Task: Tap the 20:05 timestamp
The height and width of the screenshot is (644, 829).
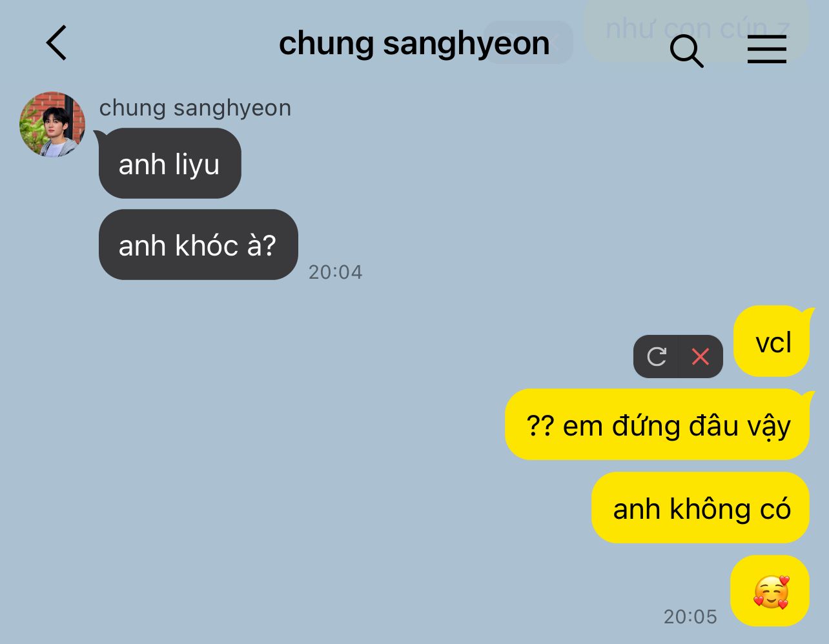Action: (x=690, y=617)
